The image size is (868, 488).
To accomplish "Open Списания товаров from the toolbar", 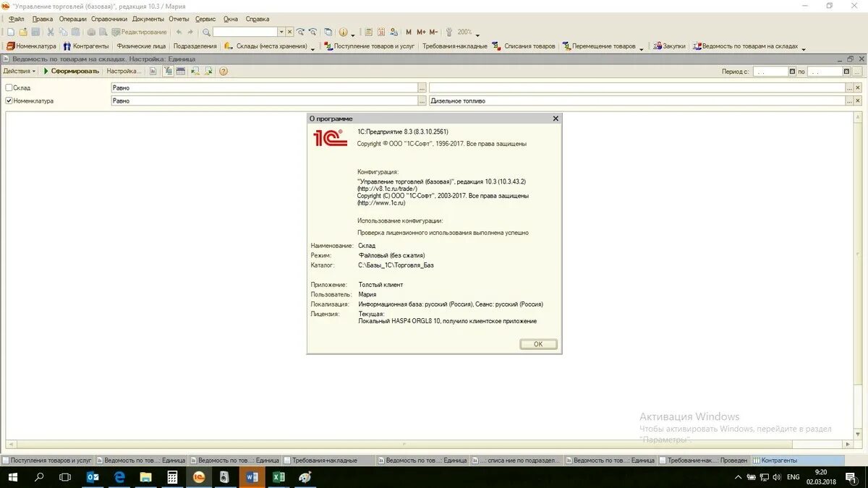I will click(524, 46).
